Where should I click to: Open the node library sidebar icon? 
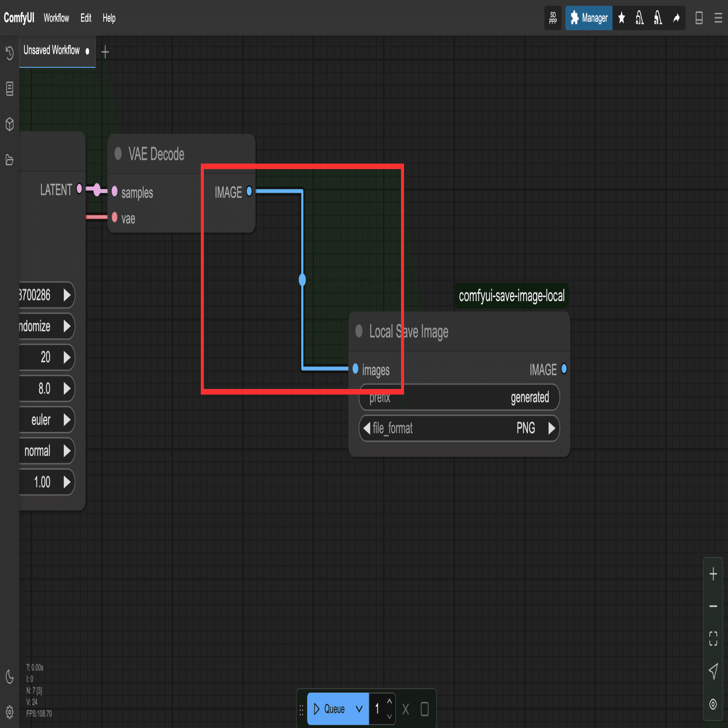click(9, 88)
